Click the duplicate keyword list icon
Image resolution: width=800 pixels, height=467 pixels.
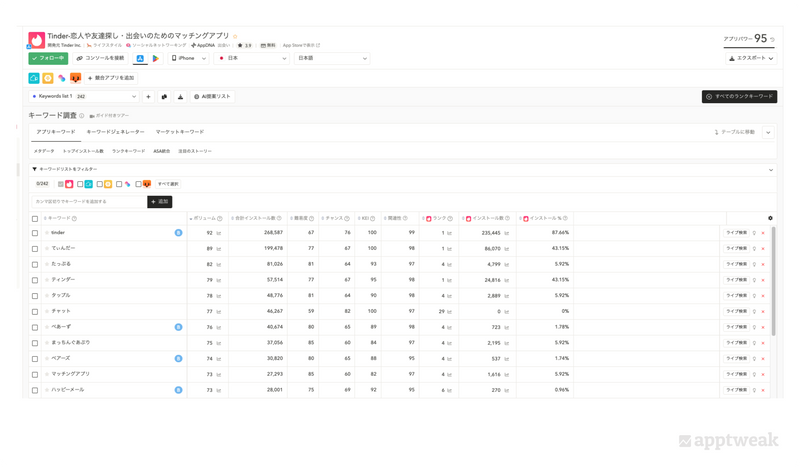tap(164, 96)
